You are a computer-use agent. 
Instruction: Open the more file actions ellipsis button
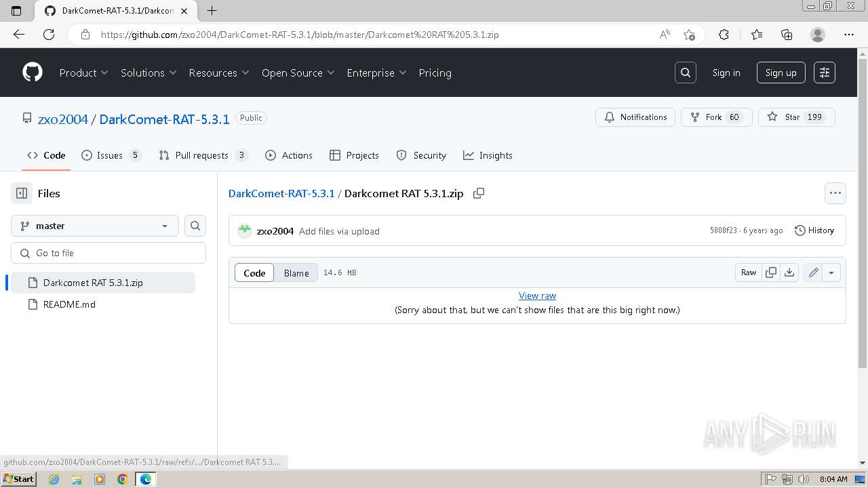pos(835,193)
